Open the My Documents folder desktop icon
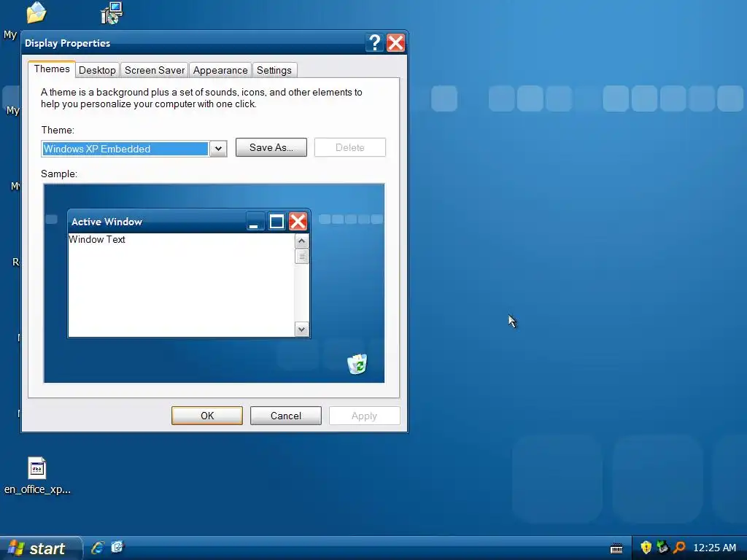The height and width of the screenshot is (560, 747). [x=36, y=12]
